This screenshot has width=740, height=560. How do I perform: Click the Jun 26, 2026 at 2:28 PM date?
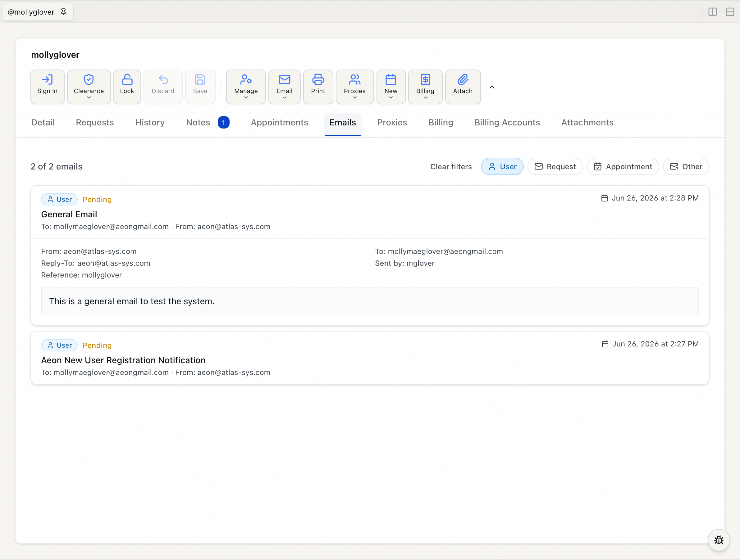point(650,198)
